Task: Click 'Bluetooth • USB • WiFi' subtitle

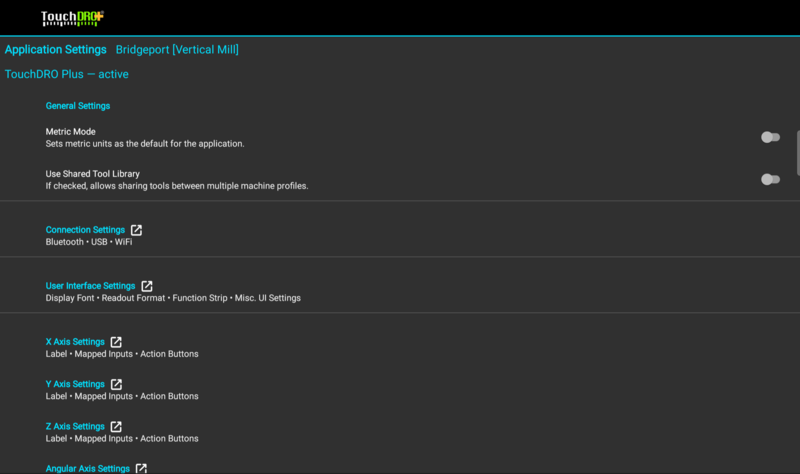Action: click(89, 242)
